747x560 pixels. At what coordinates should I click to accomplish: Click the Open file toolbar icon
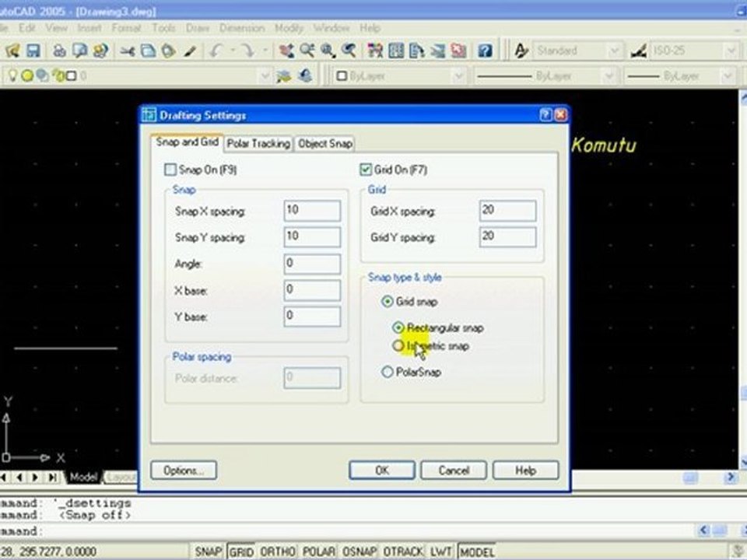13,50
